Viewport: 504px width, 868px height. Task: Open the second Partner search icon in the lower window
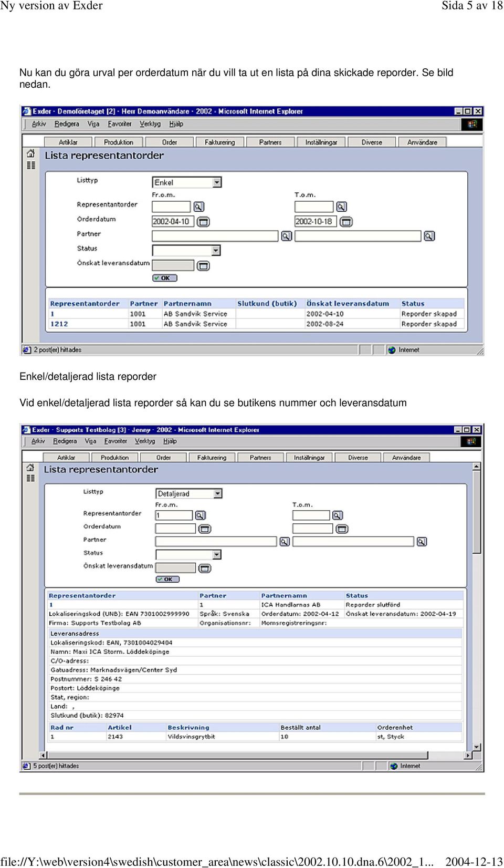click(422, 542)
